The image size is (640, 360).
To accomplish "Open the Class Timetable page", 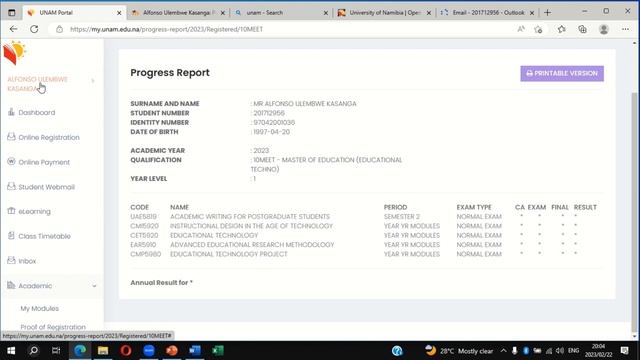I will click(x=44, y=236).
